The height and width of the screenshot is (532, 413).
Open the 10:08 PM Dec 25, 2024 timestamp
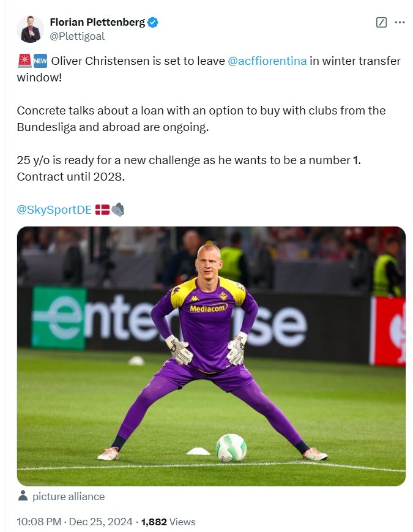coord(75,522)
